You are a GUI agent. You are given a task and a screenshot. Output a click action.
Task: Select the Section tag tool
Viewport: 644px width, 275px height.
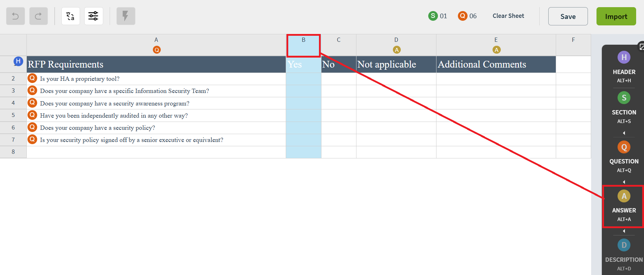[x=624, y=107]
